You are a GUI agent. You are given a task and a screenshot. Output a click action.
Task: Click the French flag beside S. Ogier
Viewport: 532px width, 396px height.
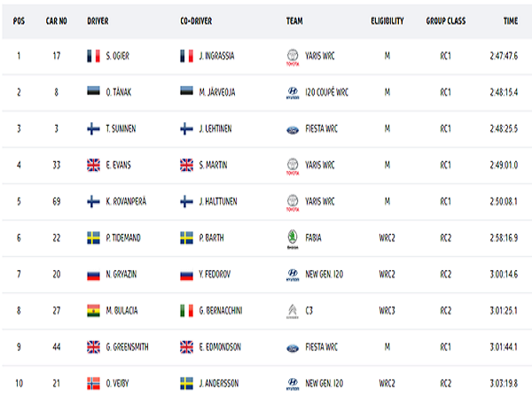click(x=93, y=56)
